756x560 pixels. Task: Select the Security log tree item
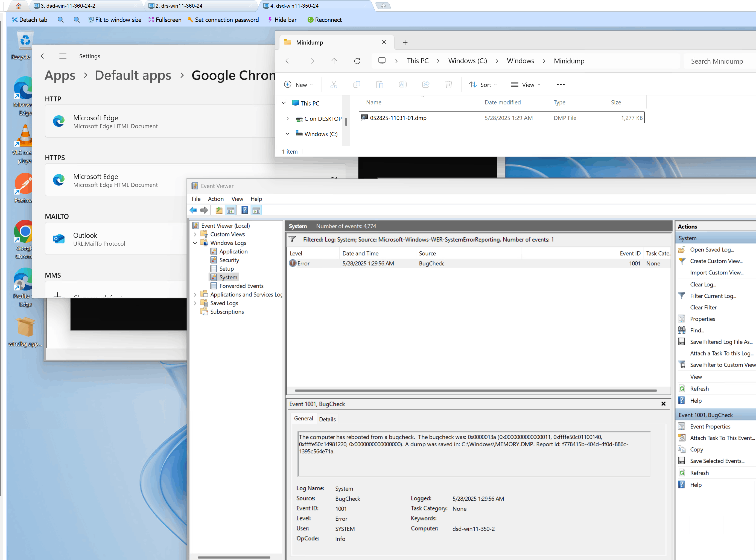click(x=229, y=260)
